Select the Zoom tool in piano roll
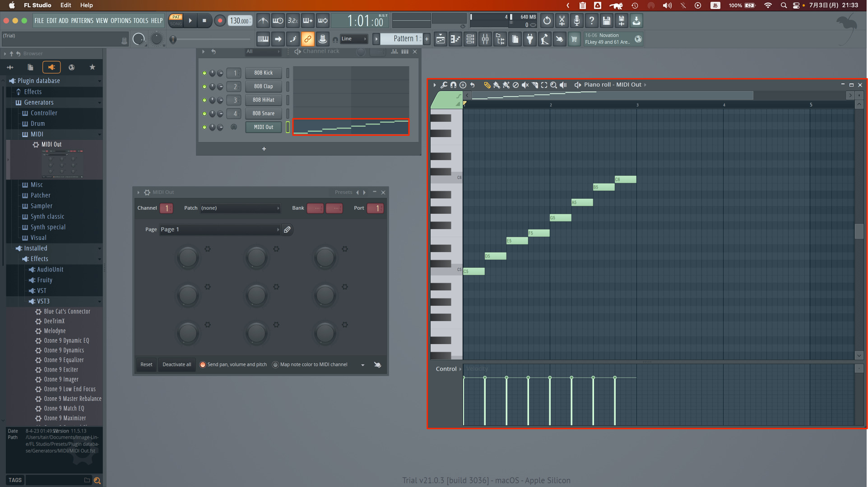Screen dimensions: 868x487 [553, 85]
